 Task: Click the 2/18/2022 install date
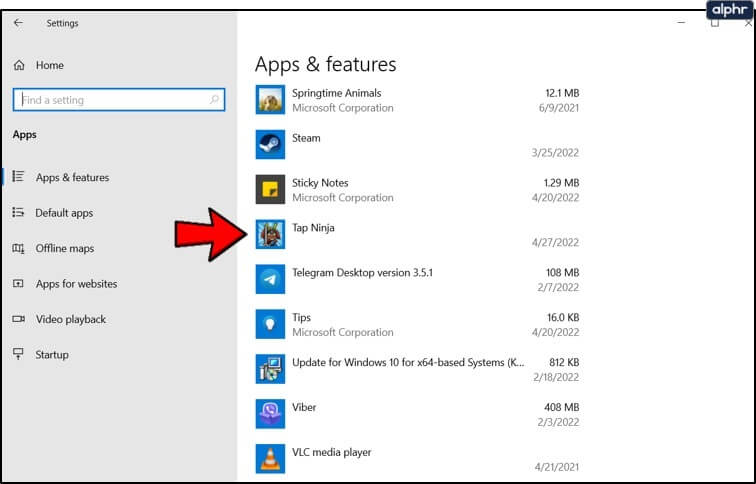click(556, 377)
